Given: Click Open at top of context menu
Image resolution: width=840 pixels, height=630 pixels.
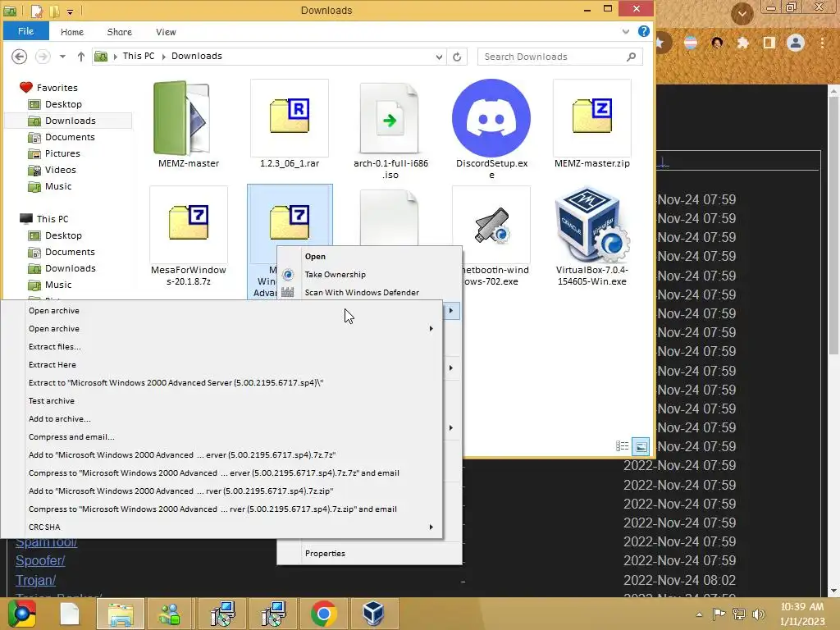Looking at the screenshot, I should click(x=369, y=257).
